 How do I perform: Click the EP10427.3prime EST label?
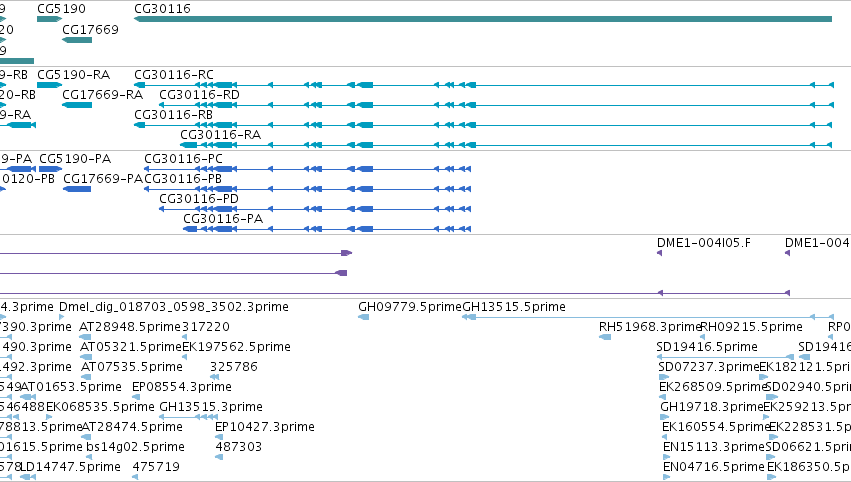pyautogui.click(x=265, y=427)
